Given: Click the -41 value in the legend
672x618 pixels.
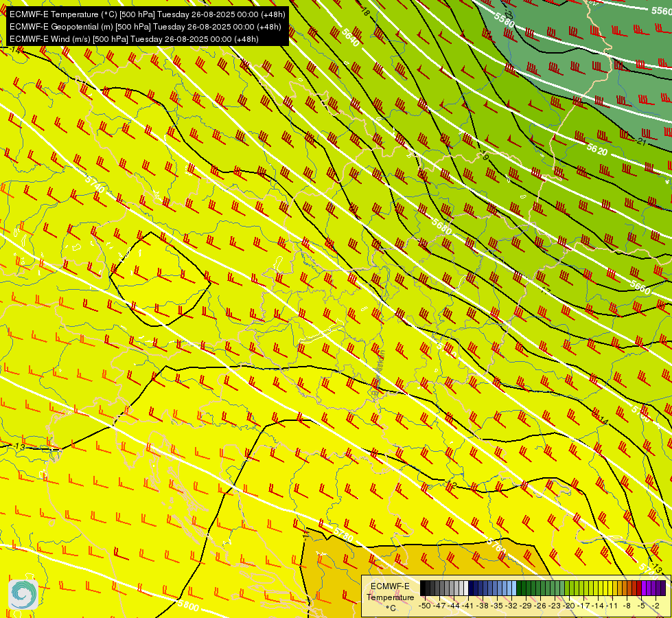Looking at the screenshot, I should click(x=468, y=606).
